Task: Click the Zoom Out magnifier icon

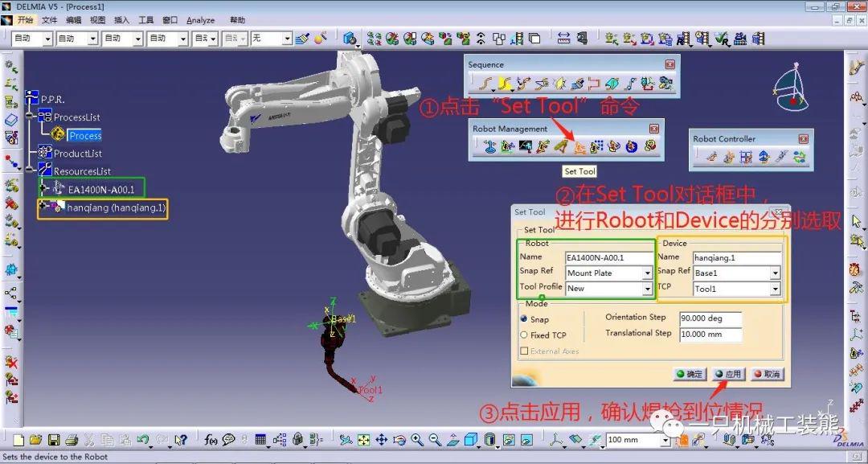Action: click(435, 440)
